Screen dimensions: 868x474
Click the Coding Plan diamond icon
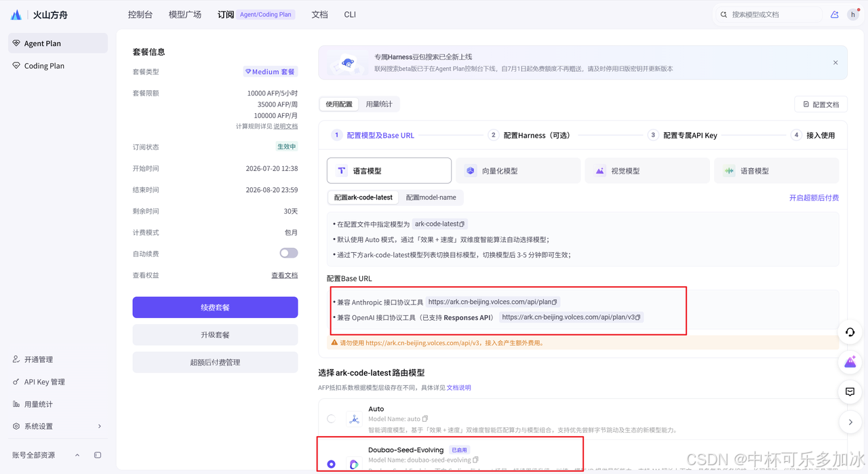coord(16,66)
